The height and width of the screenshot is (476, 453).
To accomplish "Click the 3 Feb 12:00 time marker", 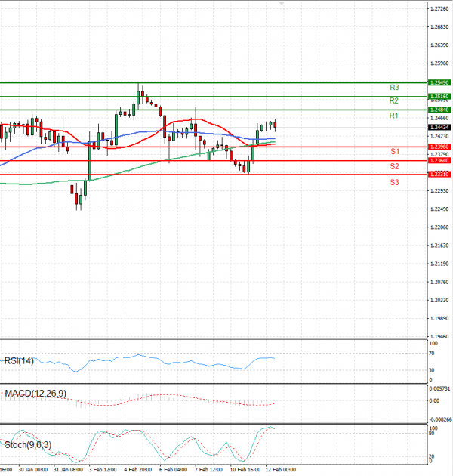I will [x=103, y=469].
